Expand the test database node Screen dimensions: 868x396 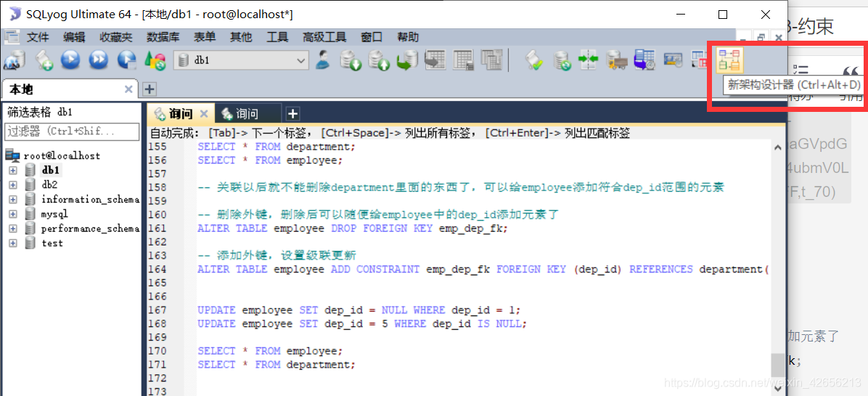click(13, 243)
